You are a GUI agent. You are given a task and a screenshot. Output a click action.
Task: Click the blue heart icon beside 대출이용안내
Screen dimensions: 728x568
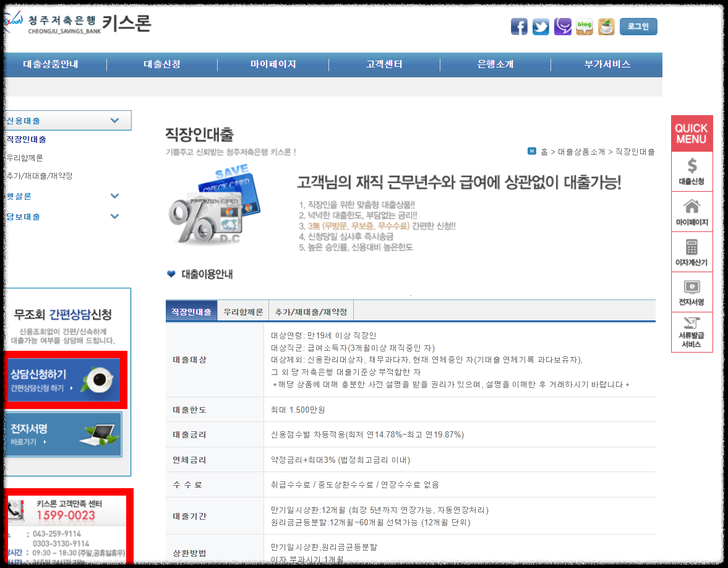(171, 274)
